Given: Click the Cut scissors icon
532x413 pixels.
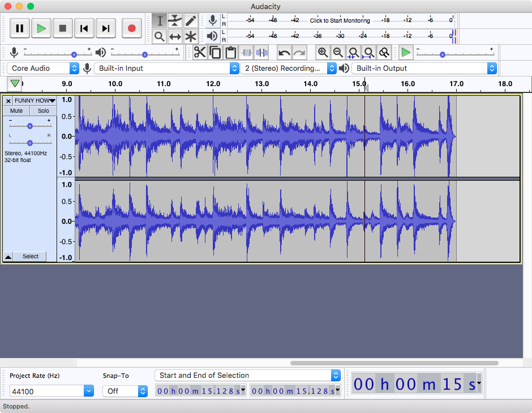Looking at the screenshot, I should (200, 53).
